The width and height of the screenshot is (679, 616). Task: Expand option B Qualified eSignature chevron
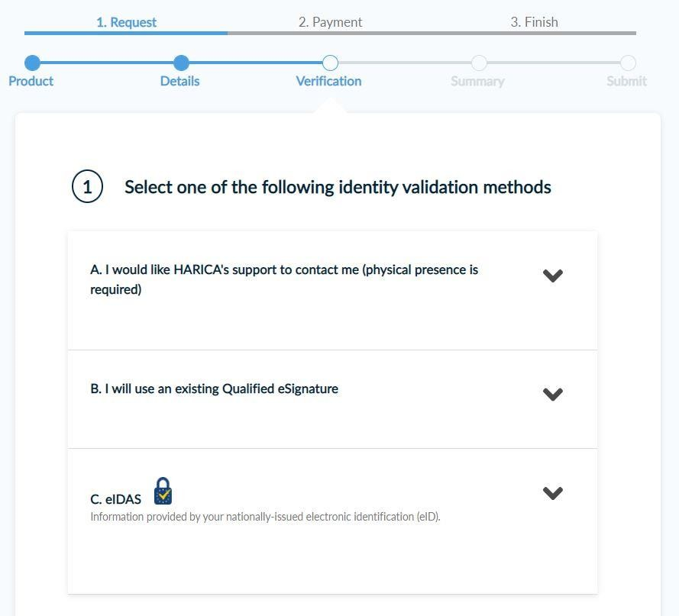point(552,394)
